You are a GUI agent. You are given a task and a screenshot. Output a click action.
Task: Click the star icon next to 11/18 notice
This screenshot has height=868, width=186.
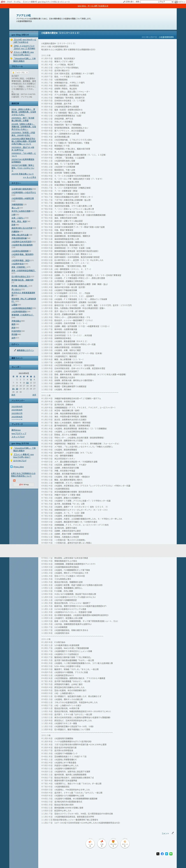pyautogui.click(x=11, y=39)
